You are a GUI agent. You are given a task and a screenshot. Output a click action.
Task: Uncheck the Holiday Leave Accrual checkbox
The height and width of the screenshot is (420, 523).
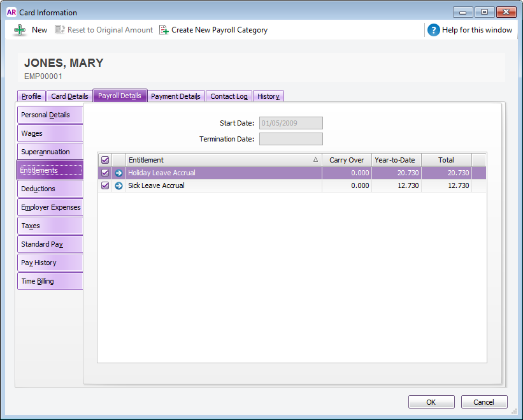[105, 173]
